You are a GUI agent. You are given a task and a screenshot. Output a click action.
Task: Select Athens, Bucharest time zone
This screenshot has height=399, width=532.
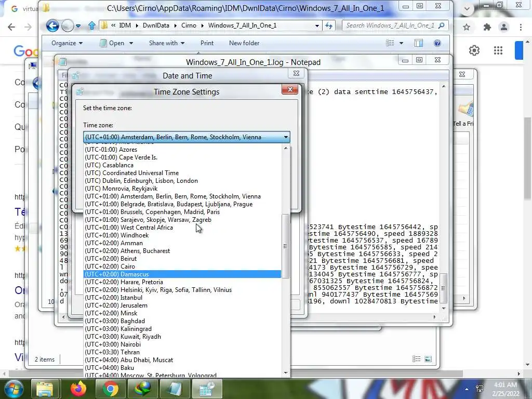coord(182,251)
